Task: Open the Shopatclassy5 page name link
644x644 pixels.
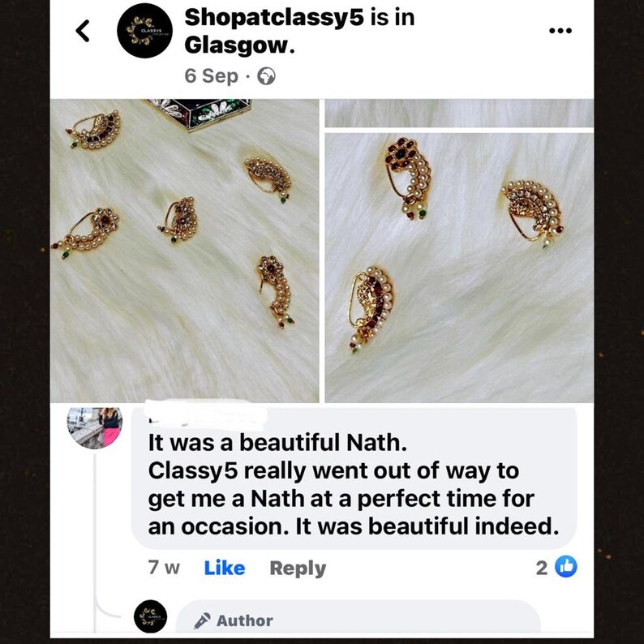Action: (274, 19)
